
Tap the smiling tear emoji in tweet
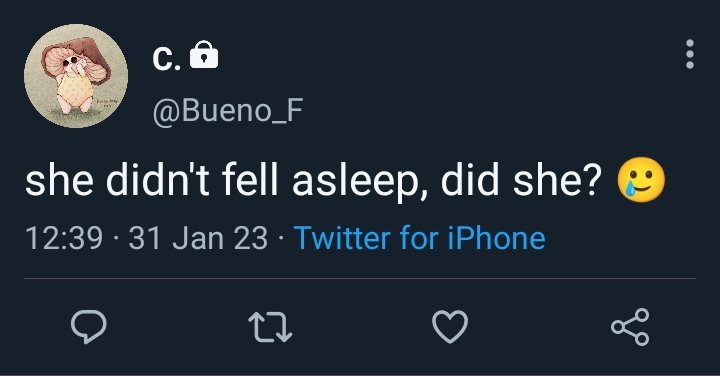pyautogui.click(x=641, y=180)
